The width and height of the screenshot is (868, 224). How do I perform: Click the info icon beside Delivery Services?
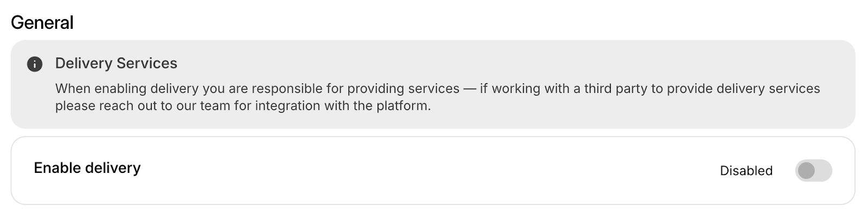point(35,64)
